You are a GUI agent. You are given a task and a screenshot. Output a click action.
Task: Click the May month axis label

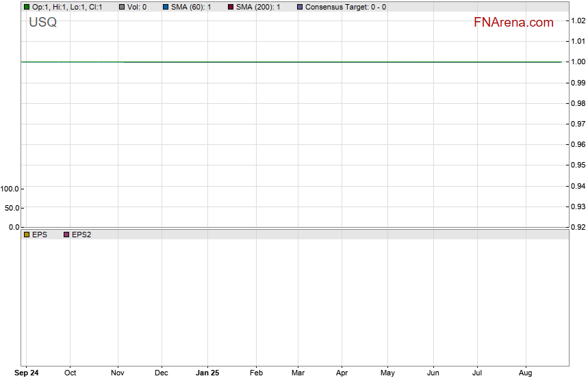click(x=387, y=373)
